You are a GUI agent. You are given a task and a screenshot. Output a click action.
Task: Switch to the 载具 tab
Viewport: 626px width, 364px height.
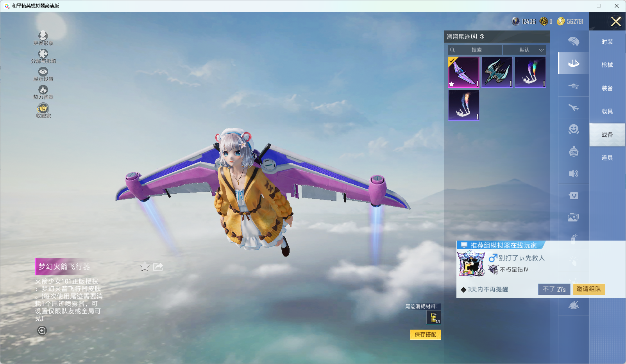(607, 111)
